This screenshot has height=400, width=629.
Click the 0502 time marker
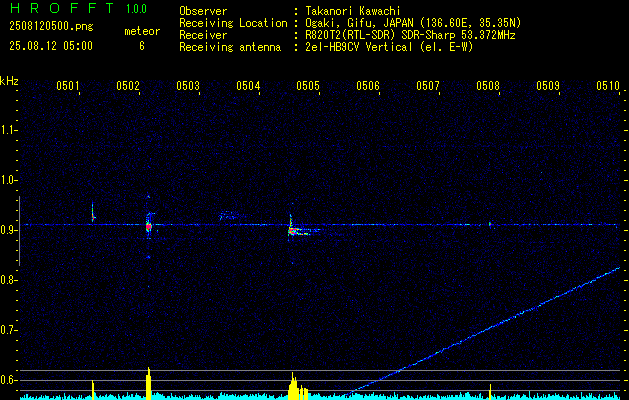[127, 85]
